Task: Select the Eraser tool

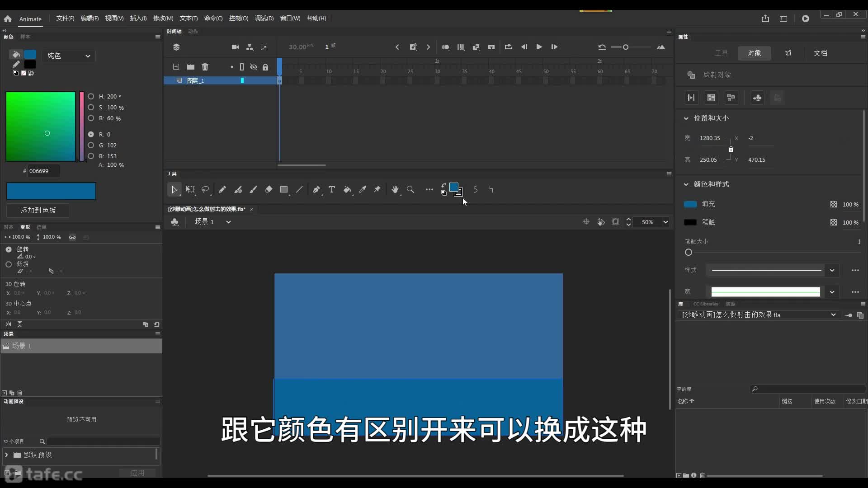Action: click(x=269, y=190)
